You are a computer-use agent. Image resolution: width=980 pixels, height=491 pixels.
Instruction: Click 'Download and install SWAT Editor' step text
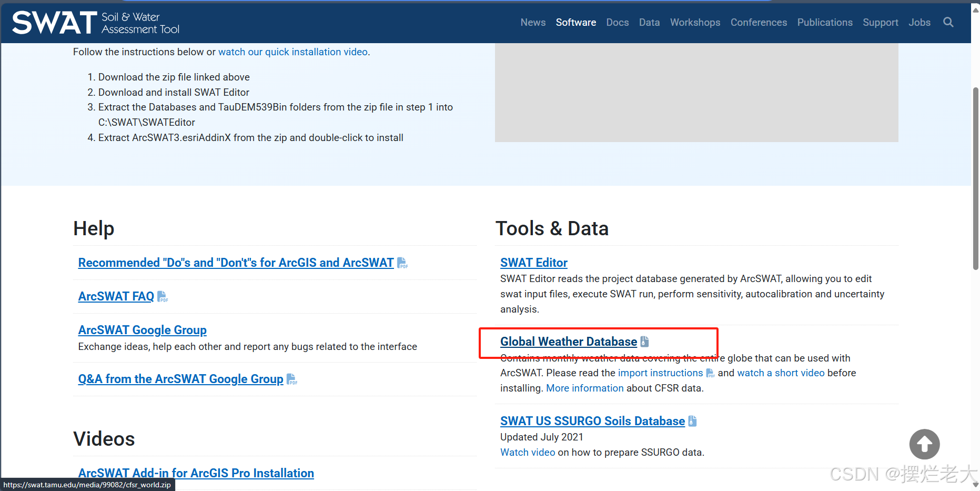pyautogui.click(x=174, y=92)
